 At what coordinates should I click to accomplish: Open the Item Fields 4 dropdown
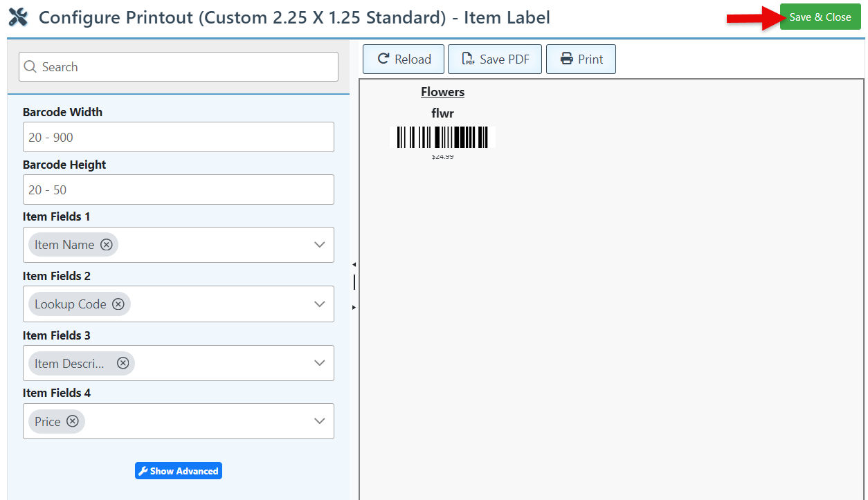click(319, 421)
